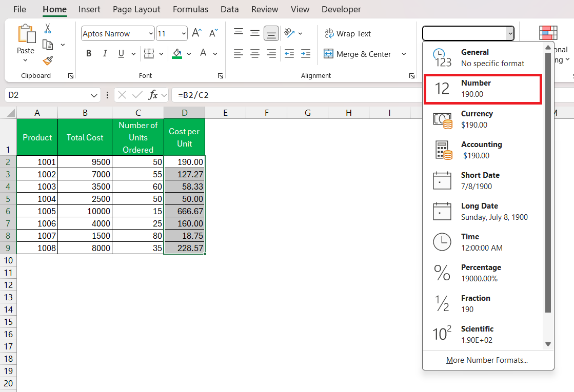
Task: Open Font settings dialog launcher
Action: [x=221, y=76]
